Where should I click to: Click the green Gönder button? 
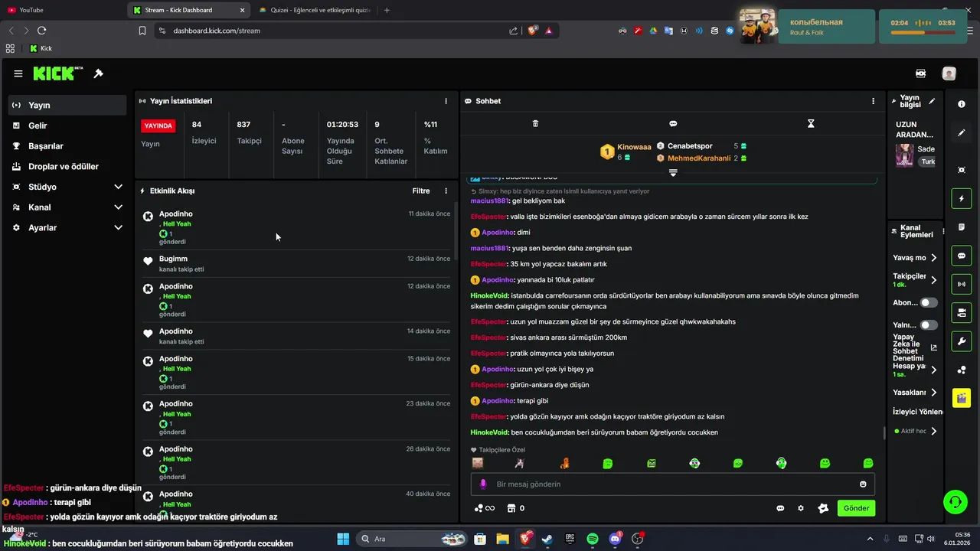[856, 508]
